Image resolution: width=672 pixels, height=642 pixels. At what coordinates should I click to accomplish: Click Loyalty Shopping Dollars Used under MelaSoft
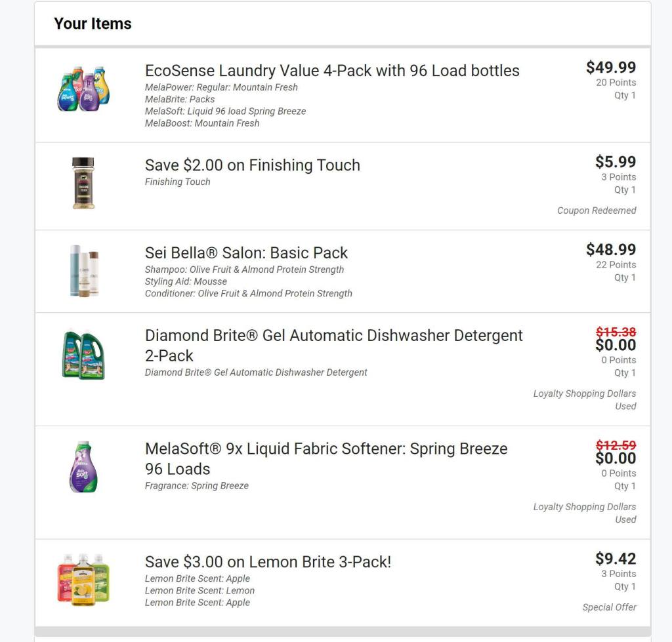pos(585,513)
